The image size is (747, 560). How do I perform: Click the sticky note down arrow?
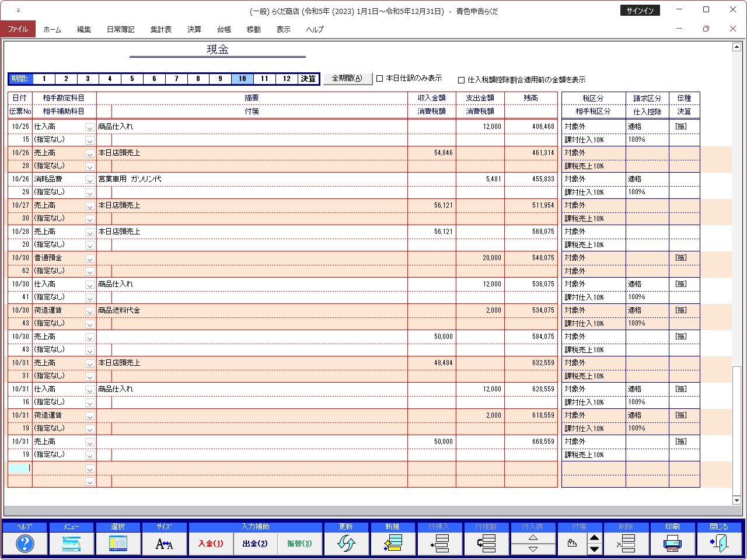tap(594, 549)
